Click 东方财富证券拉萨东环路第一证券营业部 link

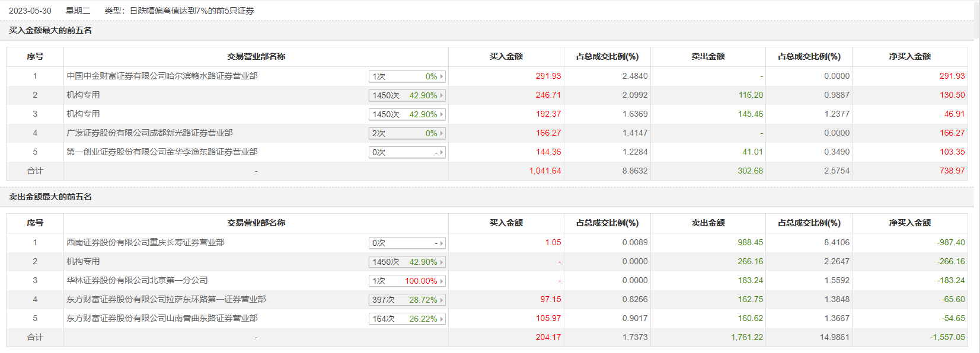coord(166,299)
